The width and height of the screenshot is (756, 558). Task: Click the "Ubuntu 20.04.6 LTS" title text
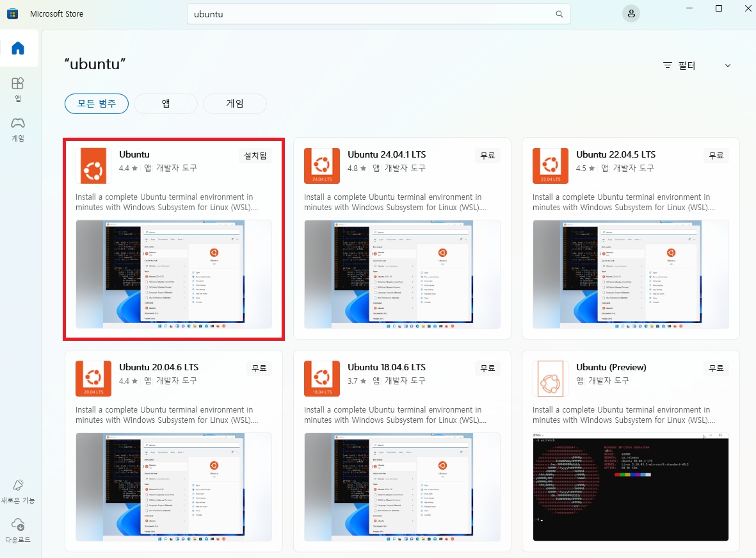159,367
